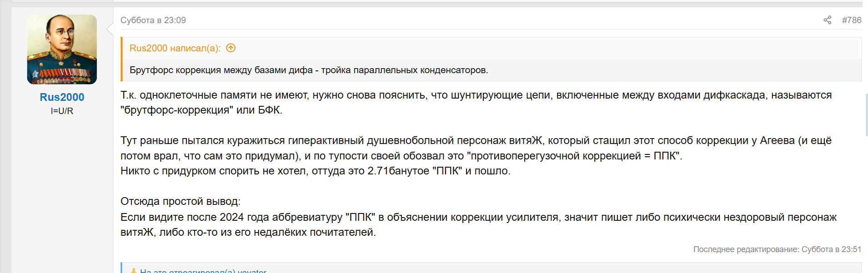Click the "Последнее редактирование" edit note

tap(777, 249)
